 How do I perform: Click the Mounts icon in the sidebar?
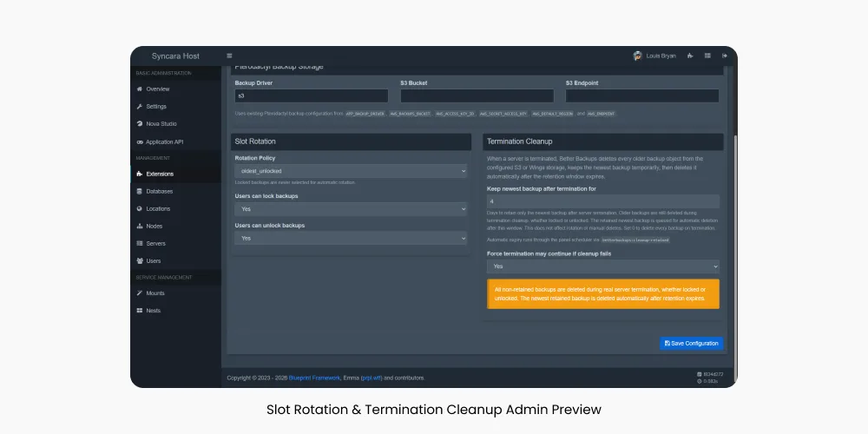(140, 293)
